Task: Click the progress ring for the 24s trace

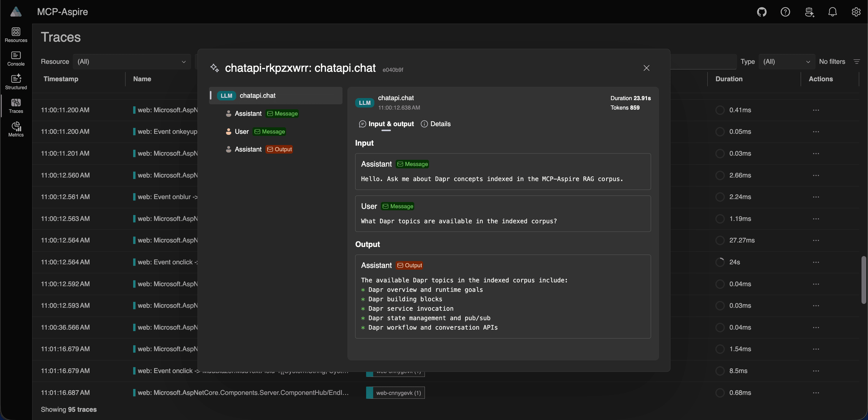Action: coord(720,262)
